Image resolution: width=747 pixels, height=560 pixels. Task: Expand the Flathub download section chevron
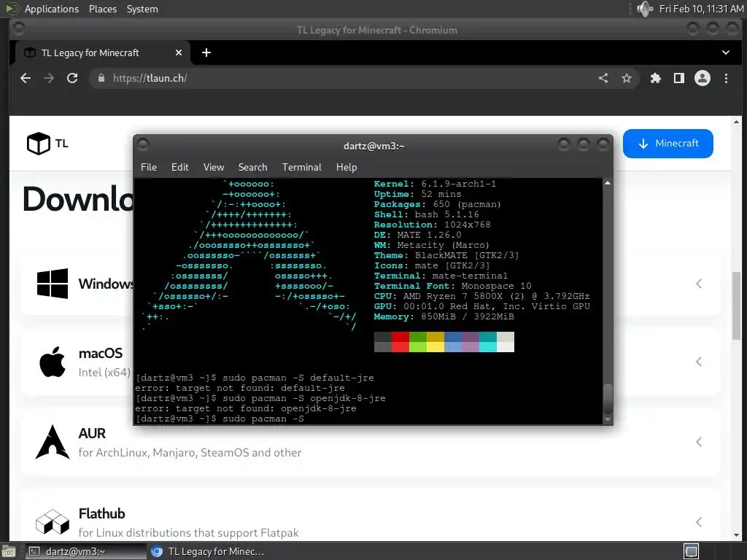click(x=699, y=522)
